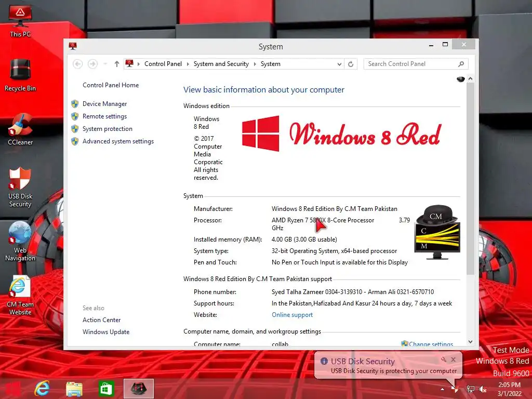The height and width of the screenshot is (399, 532).
Task: Open CM Team Website desktop shortcut
Action: pos(20,295)
